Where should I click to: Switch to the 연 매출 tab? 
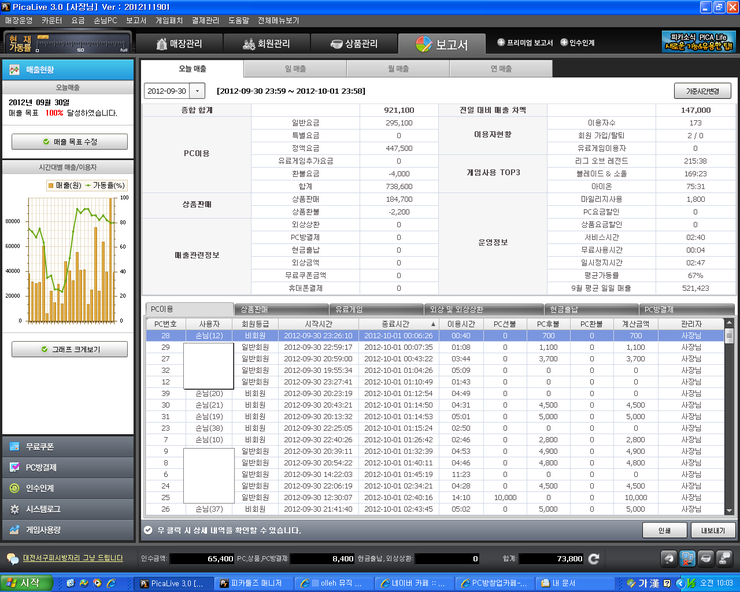[501, 69]
